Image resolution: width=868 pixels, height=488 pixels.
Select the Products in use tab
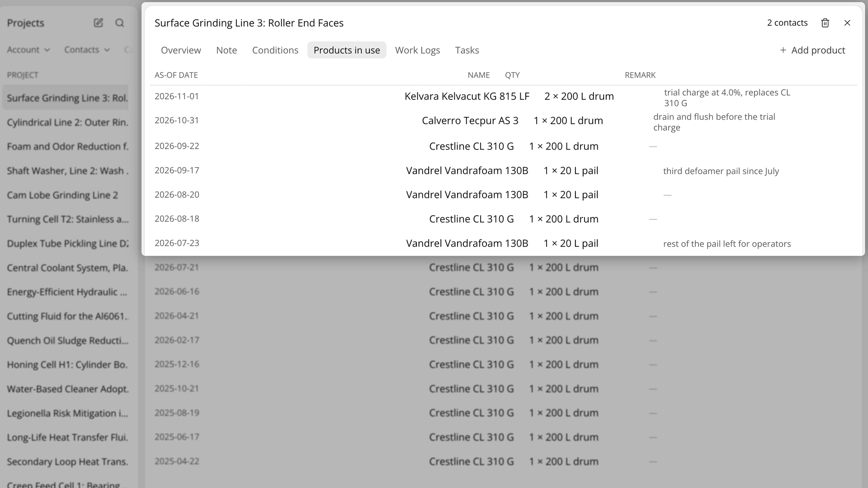point(347,50)
